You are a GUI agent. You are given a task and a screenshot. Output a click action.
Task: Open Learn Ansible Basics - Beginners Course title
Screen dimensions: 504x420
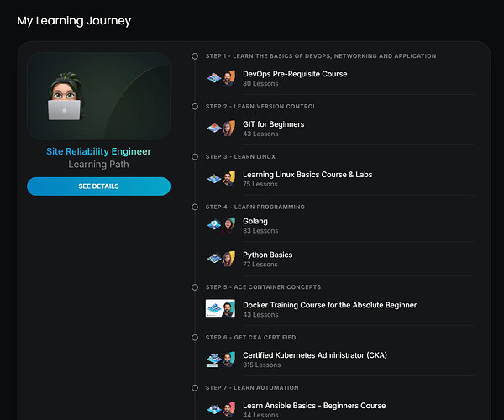pos(314,406)
